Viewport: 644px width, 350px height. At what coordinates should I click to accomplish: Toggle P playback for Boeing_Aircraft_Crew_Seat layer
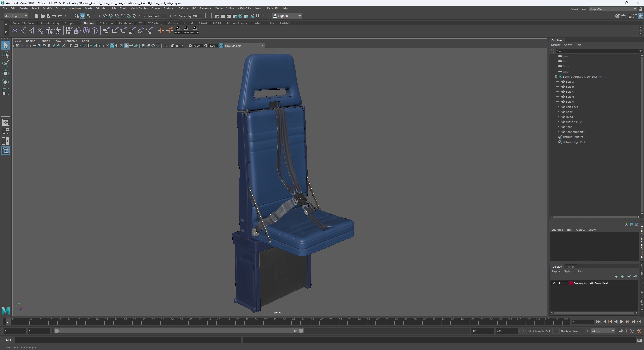560,283
